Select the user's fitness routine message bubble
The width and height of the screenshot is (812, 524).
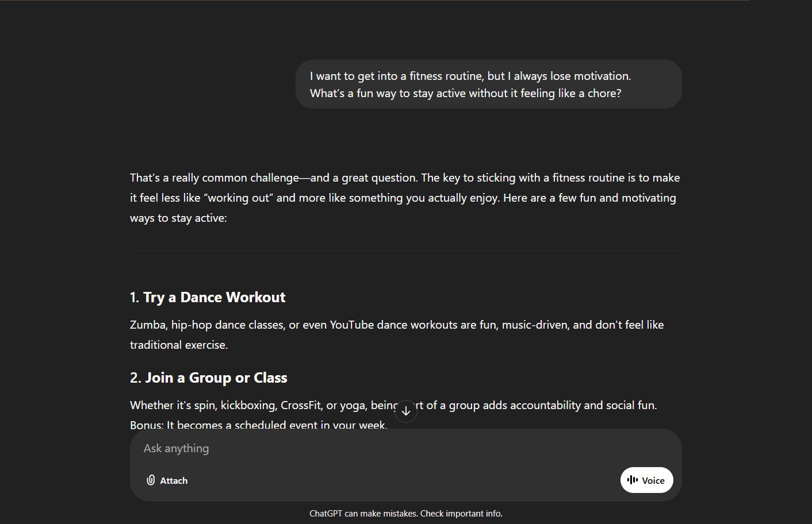(488, 84)
